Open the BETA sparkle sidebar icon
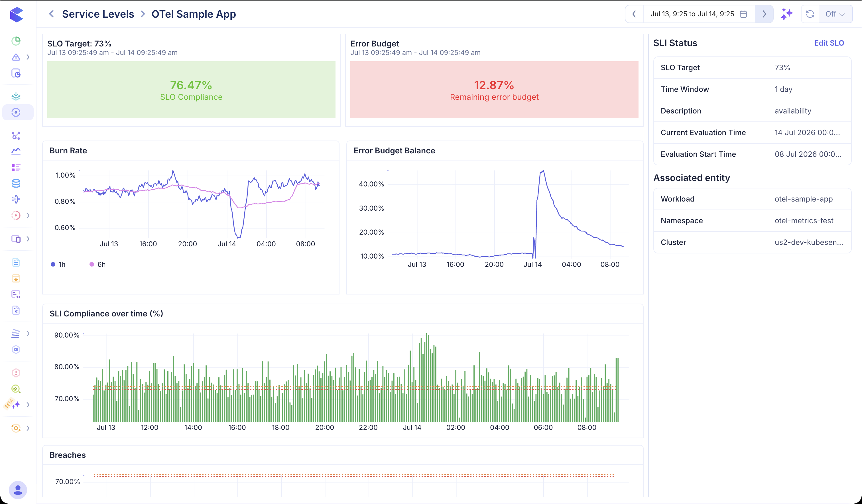The image size is (862, 504). pos(16,405)
